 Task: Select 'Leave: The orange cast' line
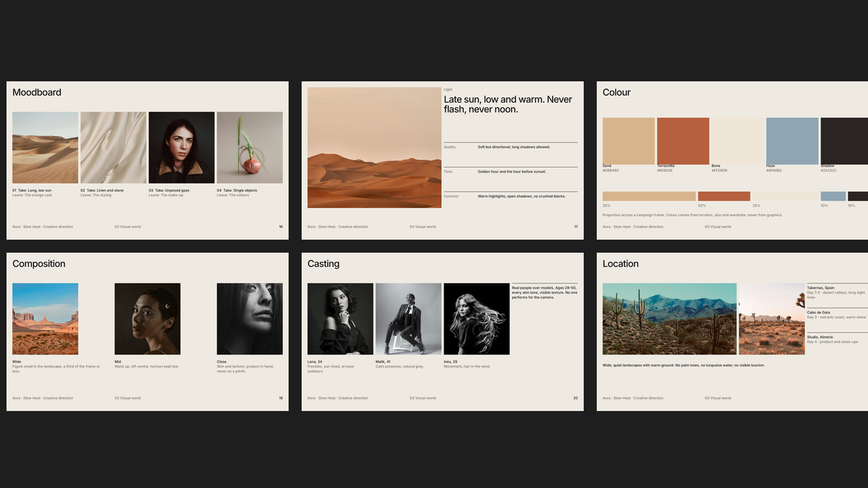(x=32, y=195)
